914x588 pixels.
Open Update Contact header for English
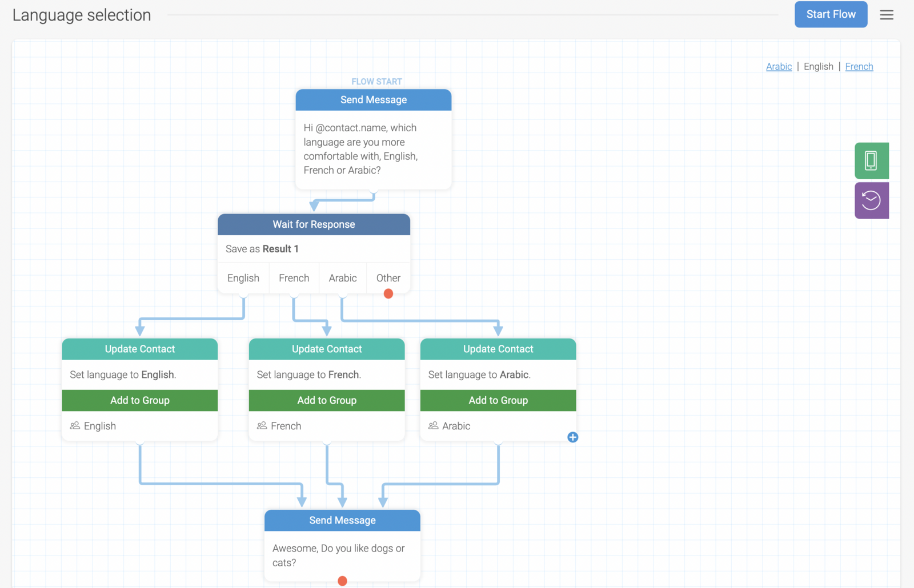(140, 349)
